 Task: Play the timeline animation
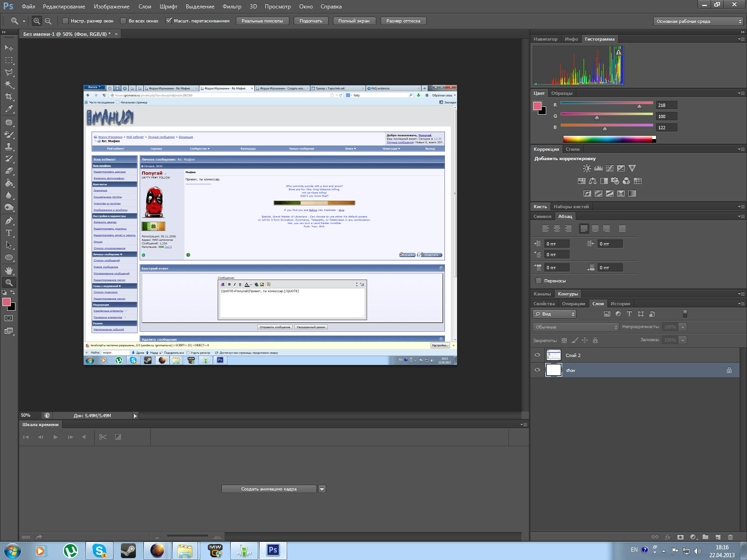(56, 437)
